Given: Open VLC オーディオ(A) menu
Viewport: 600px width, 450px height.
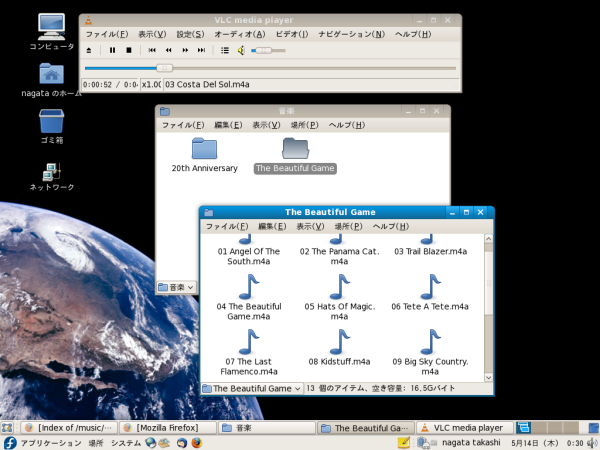Looking at the screenshot, I should click(x=240, y=34).
